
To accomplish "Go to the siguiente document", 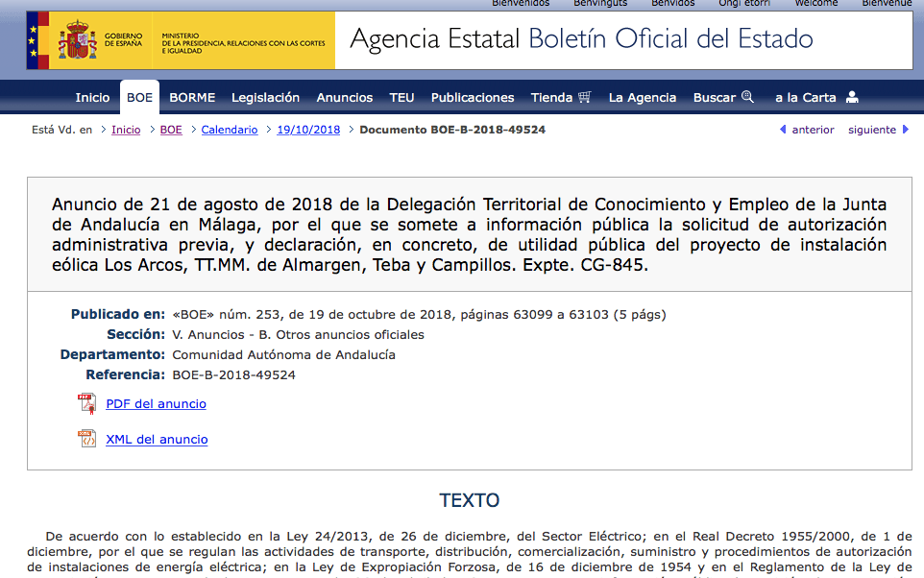I will [x=871, y=130].
